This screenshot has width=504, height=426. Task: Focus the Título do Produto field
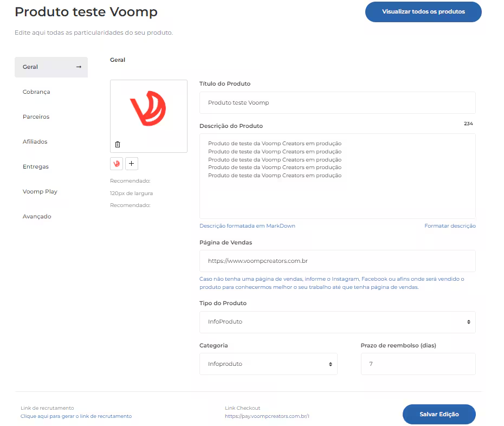click(338, 102)
